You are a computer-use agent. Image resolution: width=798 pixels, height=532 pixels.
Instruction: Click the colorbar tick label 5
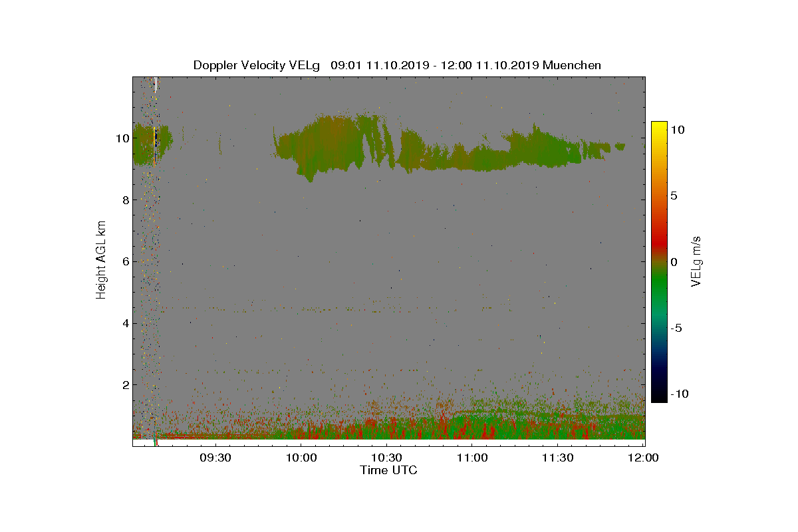pyautogui.click(x=674, y=196)
